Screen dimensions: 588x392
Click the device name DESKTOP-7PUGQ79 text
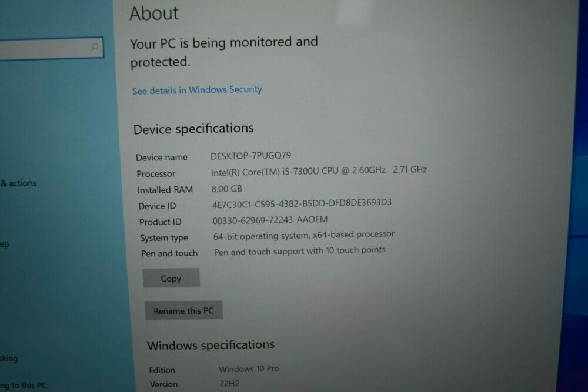(250, 156)
